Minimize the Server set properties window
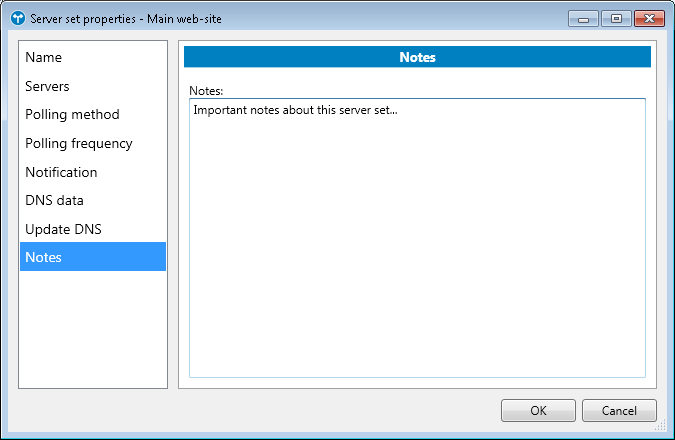The image size is (675, 440). click(585, 18)
